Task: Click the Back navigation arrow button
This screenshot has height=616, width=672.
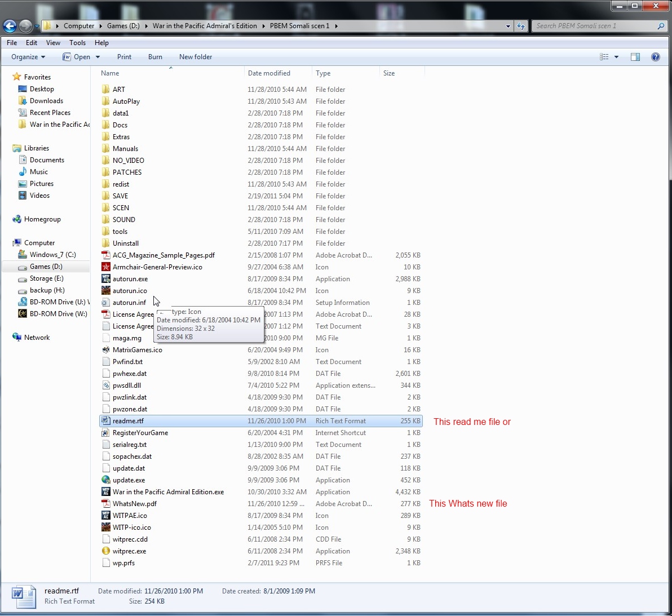Action: point(10,26)
